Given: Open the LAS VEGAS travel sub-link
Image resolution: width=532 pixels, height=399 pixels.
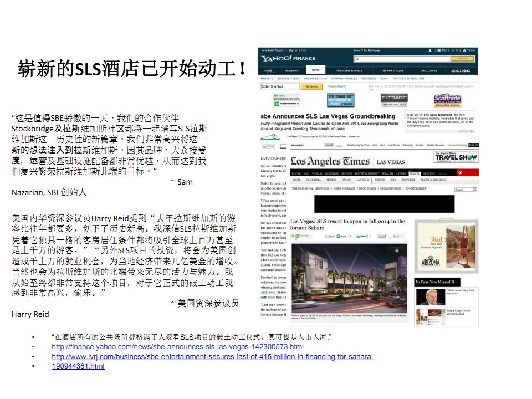Looking at the screenshot, I should point(362,180).
